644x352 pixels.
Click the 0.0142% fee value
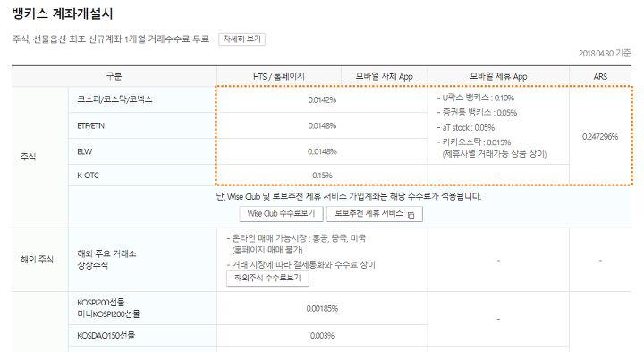coord(322,100)
